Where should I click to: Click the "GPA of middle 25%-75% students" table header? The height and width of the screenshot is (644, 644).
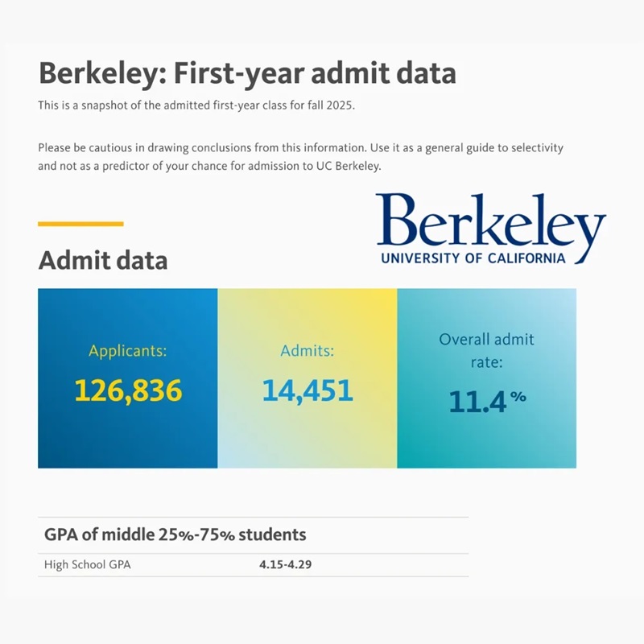pos(175,535)
